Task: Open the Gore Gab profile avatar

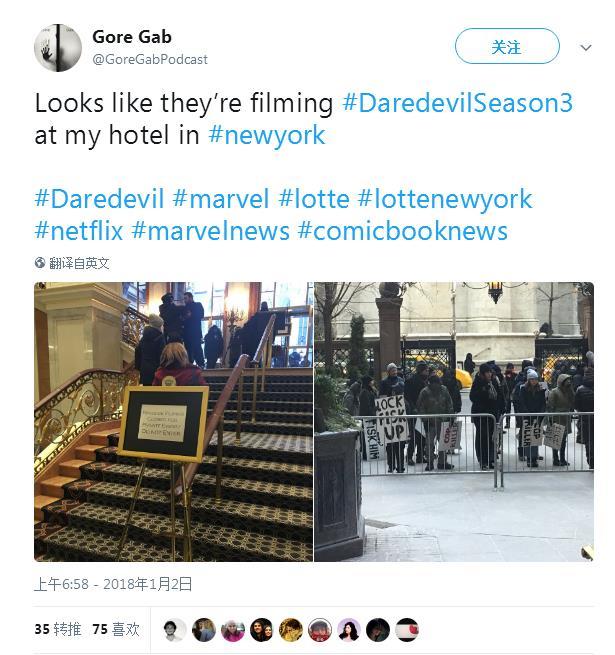Action: 58,48
